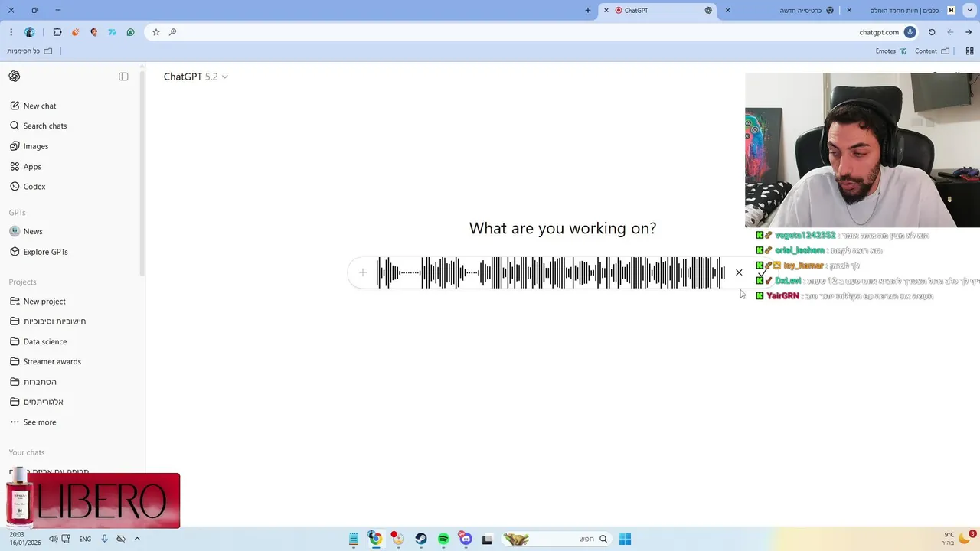Open the Apps section

point(25,166)
